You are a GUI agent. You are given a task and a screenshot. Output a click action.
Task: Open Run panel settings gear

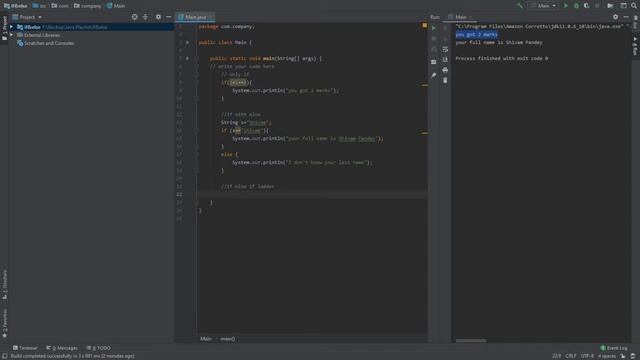[616, 17]
